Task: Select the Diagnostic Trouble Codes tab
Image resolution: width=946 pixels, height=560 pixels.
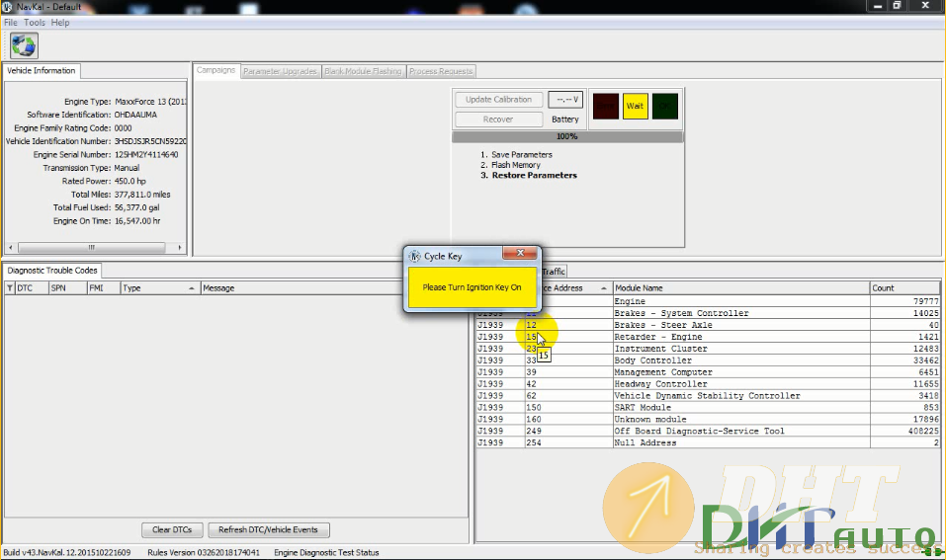Action: 51,271
